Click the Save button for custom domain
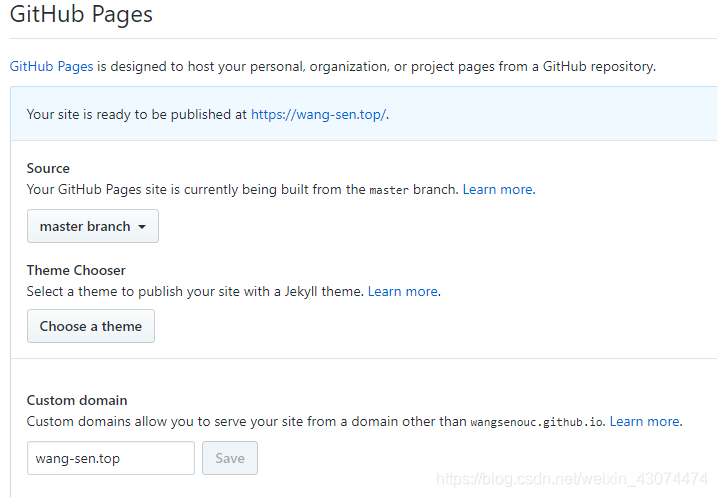Image resolution: width=717 pixels, height=497 pixels. tap(230, 458)
